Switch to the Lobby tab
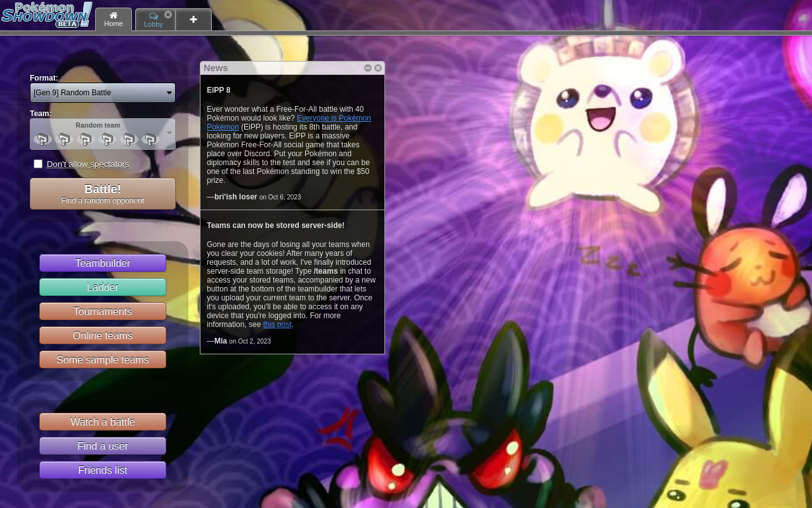 155,20
